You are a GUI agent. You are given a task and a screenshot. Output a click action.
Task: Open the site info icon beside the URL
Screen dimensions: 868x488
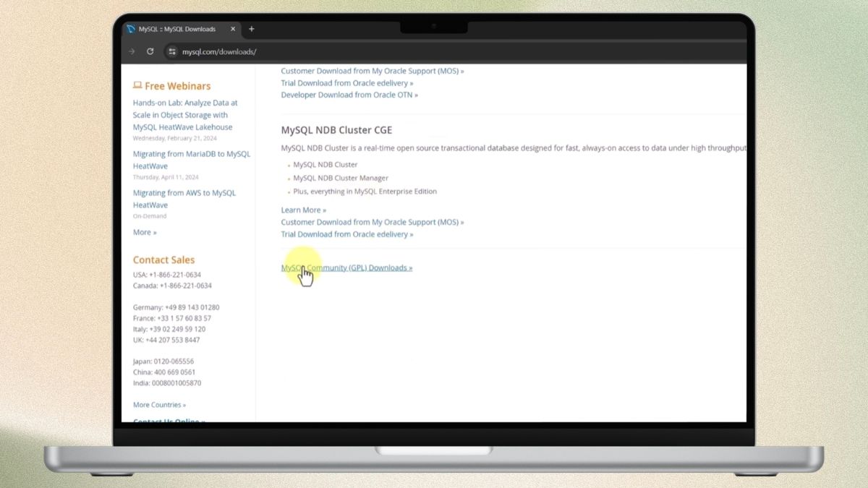click(171, 51)
